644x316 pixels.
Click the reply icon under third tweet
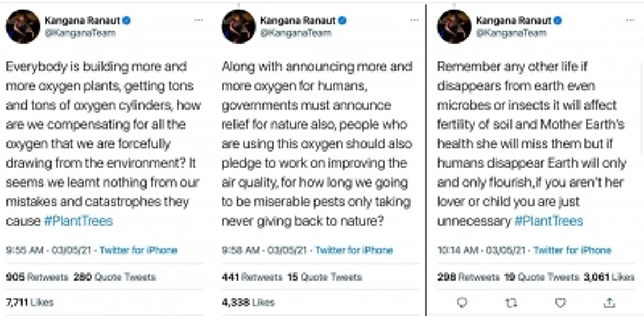[462, 303]
